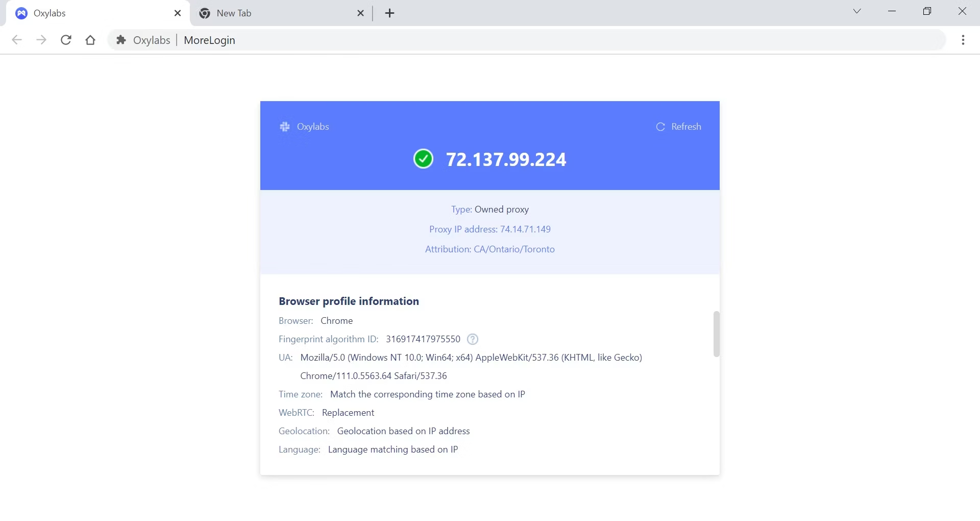Select the Oxylabs browser tab
This screenshot has height=521, width=980.
[x=92, y=13]
